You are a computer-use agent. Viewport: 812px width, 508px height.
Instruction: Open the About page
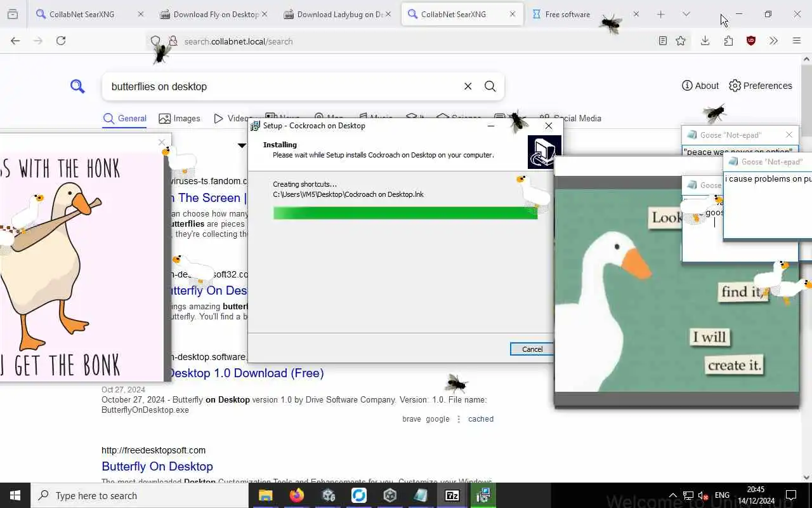click(700, 86)
